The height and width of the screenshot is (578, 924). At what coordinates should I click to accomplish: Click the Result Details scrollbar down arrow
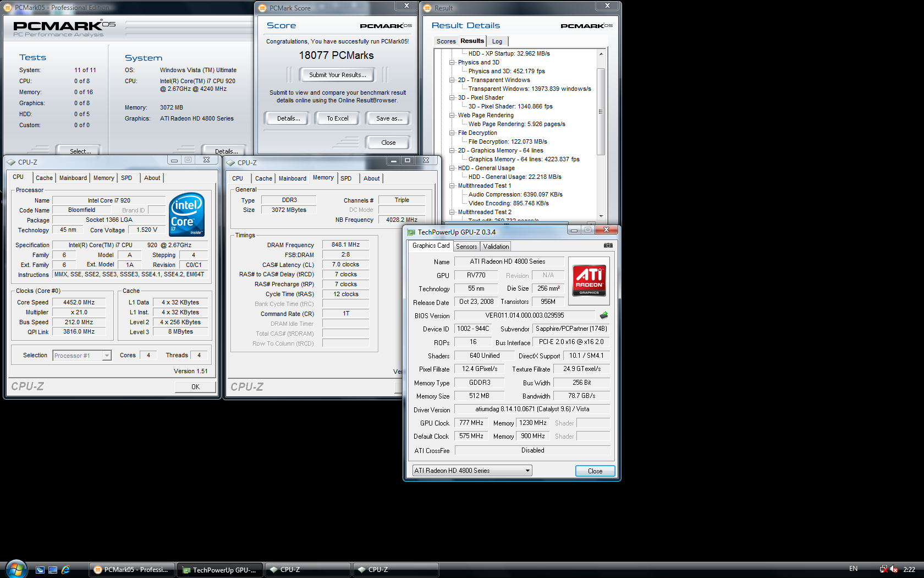pos(601,216)
